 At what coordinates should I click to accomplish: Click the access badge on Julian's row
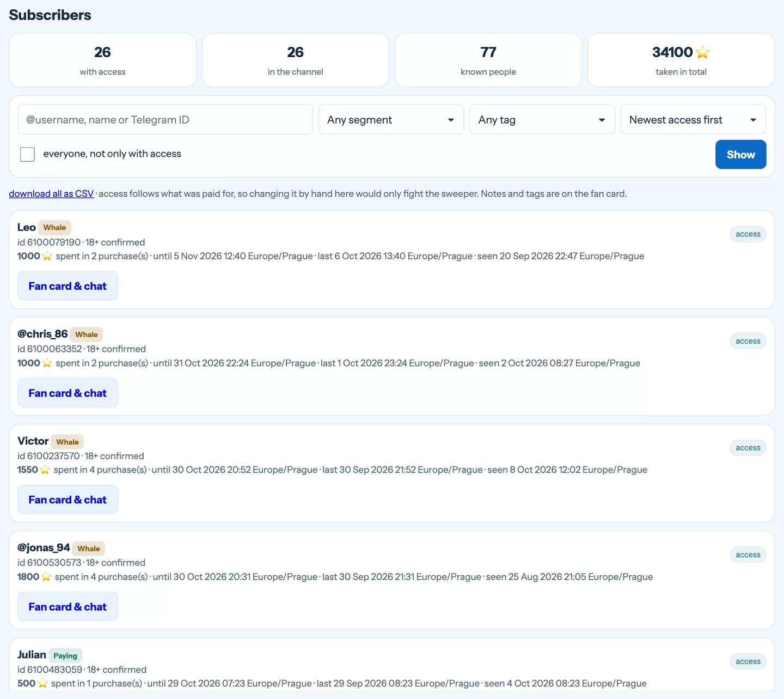click(x=748, y=661)
